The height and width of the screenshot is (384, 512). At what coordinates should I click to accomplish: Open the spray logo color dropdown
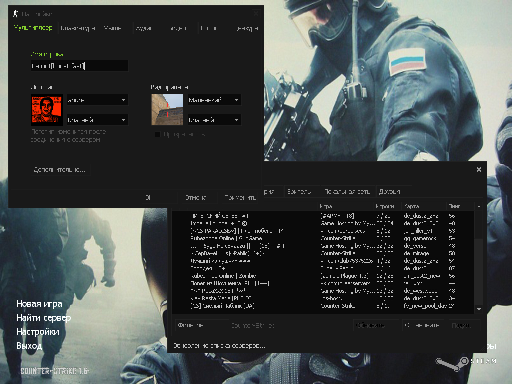coord(97,120)
